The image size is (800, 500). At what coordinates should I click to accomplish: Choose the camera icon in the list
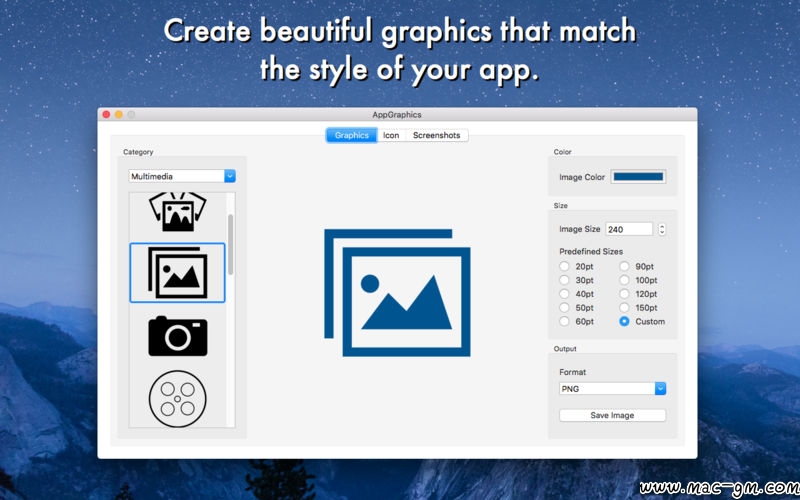pyautogui.click(x=177, y=336)
